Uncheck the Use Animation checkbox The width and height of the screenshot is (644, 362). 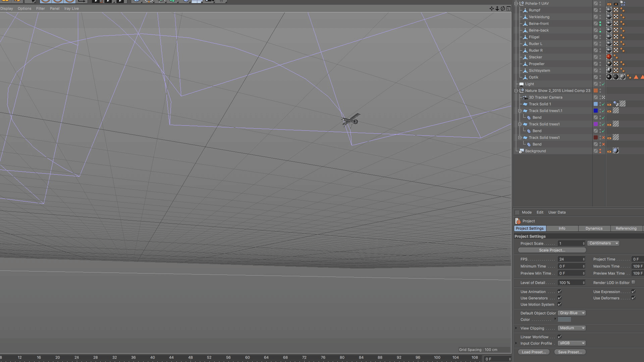pos(559,292)
